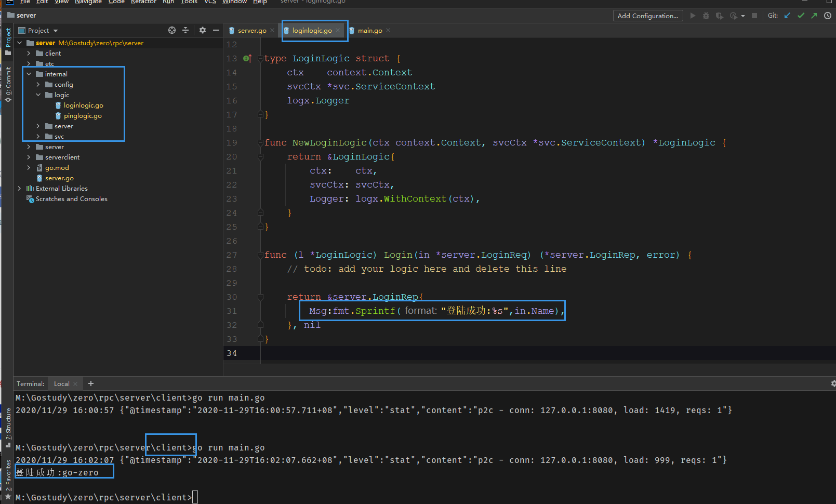The height and width of the screenshot is (504, 836).
Task: Open Git history with the clock icon
Action: (828, 16)
